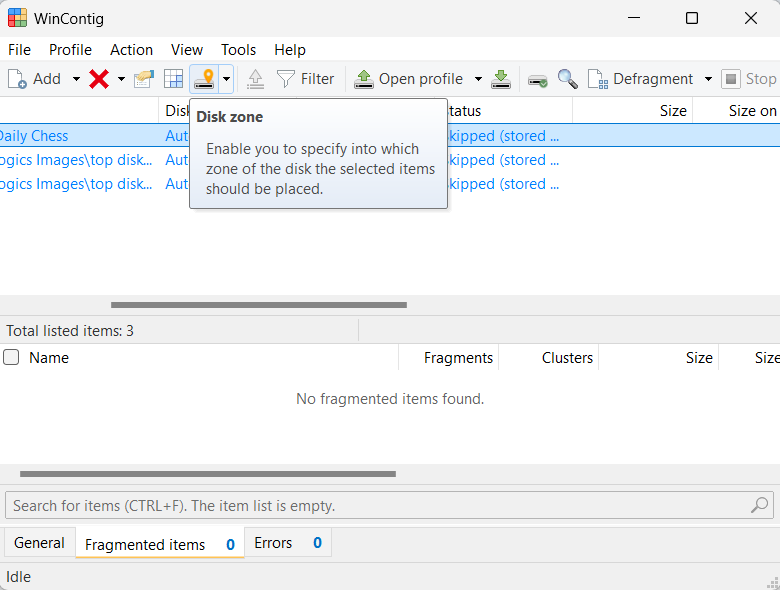780x590 pixels.
Task: Open the dropdown arrow next to Disk zone
Action: [226, 79]
